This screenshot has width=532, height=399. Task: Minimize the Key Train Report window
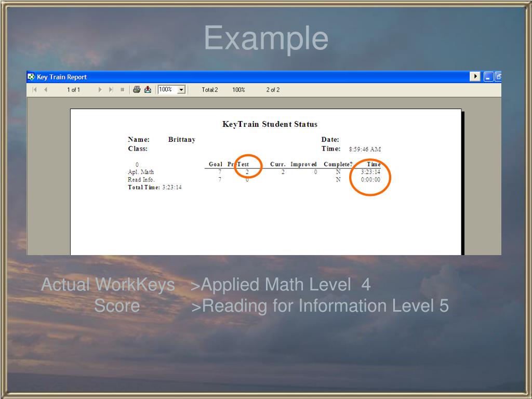coord(488,77)
